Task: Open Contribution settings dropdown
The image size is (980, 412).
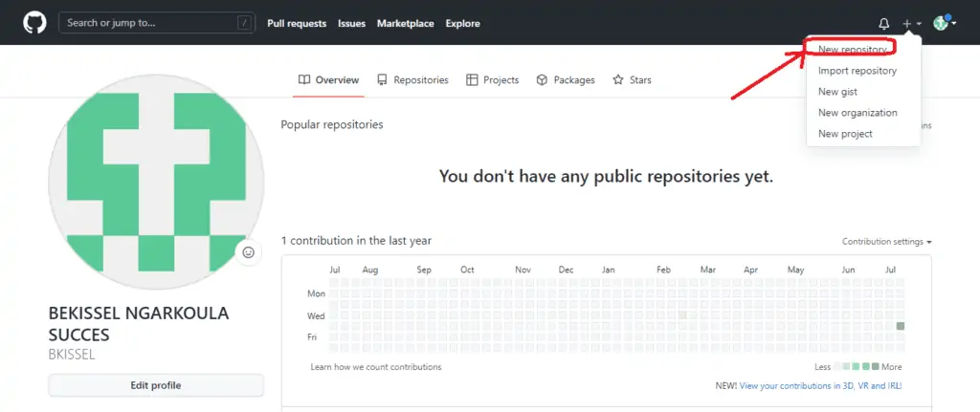Action: (886, 242)
